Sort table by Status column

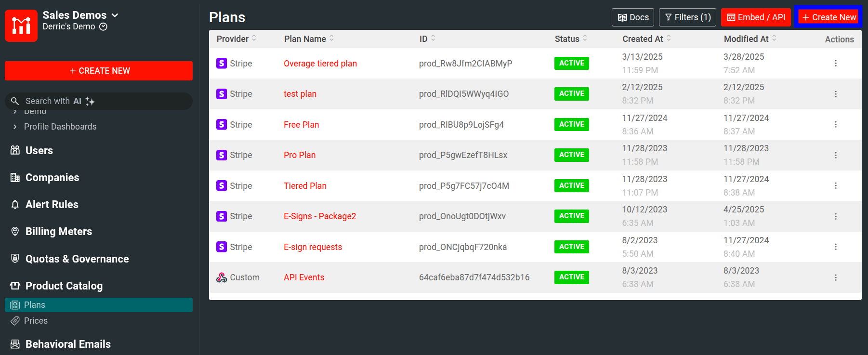(585, 39)
